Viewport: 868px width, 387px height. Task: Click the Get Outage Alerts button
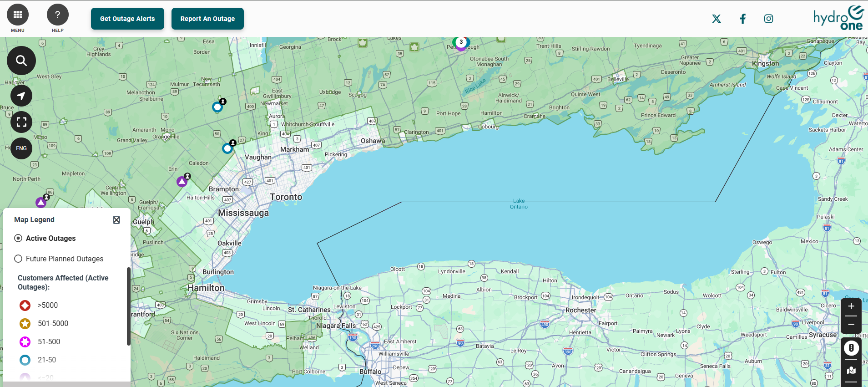[x=127, y=19]
